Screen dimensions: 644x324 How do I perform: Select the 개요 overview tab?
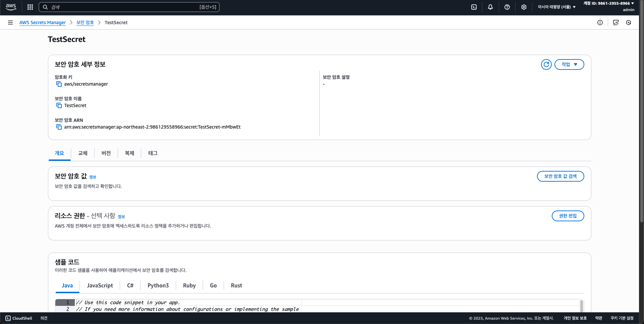point(59,153)
